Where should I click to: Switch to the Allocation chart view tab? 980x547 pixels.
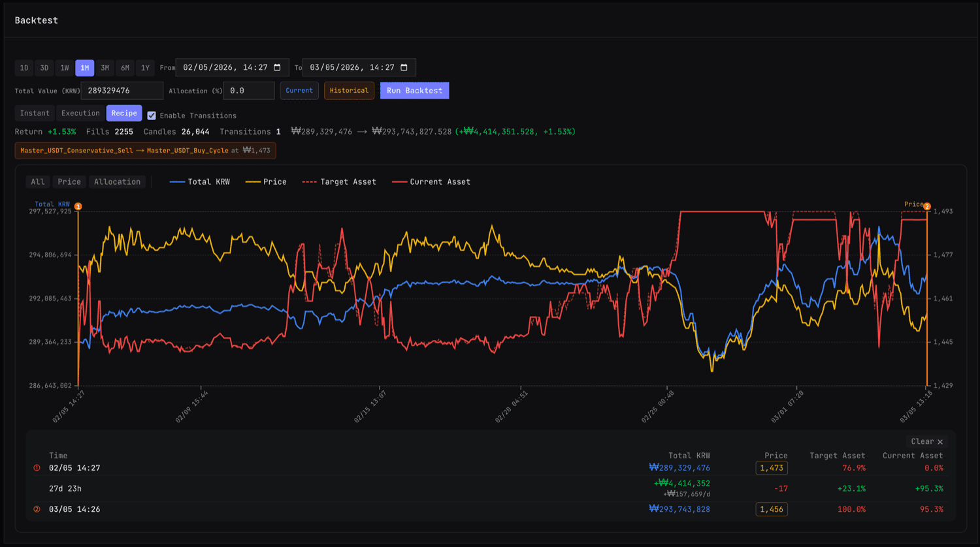coord(117,181)
